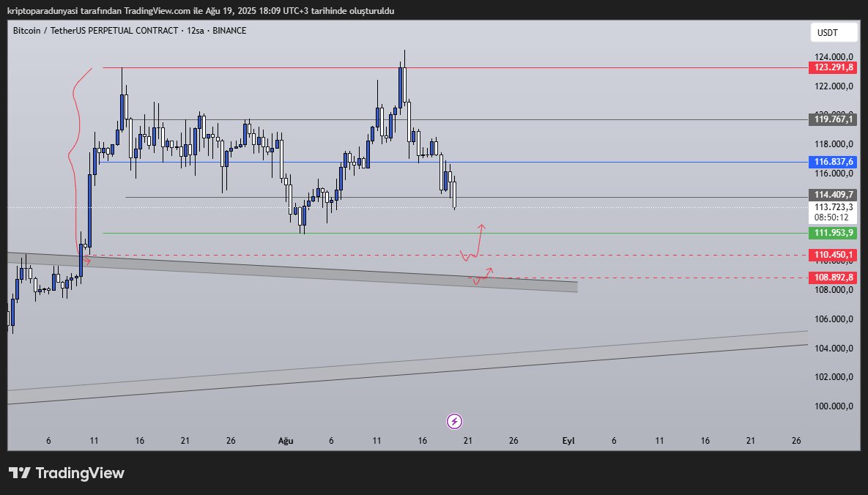Select the dashed 110.450,1 price label

(833, 254)
